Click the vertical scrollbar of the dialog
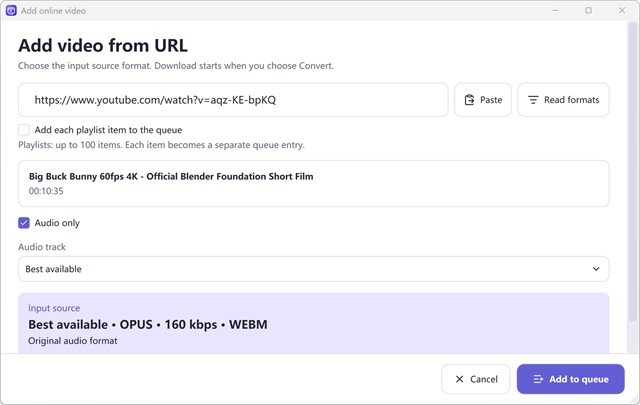640x405 pixels. click(633, 171)
